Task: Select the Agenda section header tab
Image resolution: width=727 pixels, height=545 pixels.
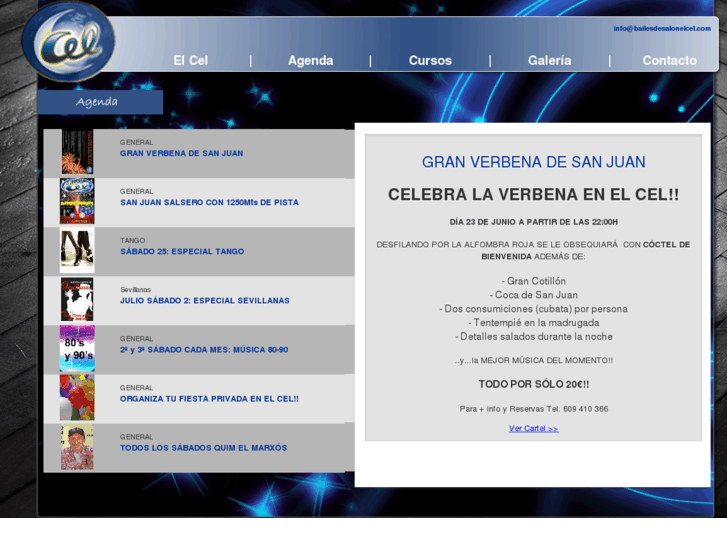Action: 99,102
